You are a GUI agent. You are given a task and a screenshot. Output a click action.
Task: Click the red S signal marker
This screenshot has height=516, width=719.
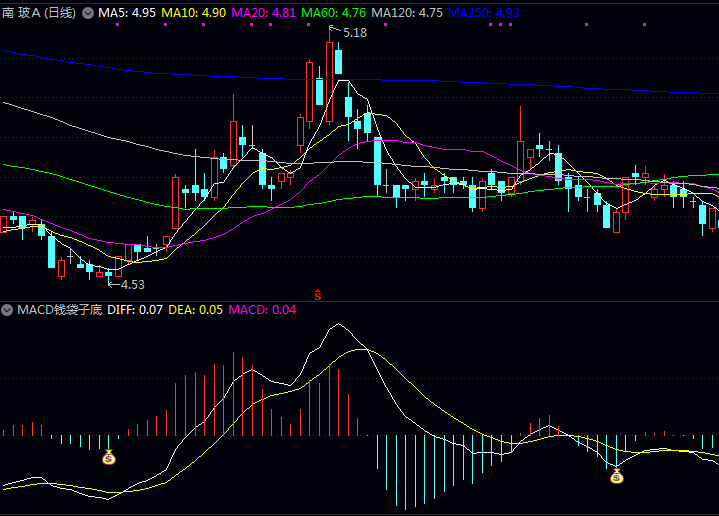[x=318, y=294]
